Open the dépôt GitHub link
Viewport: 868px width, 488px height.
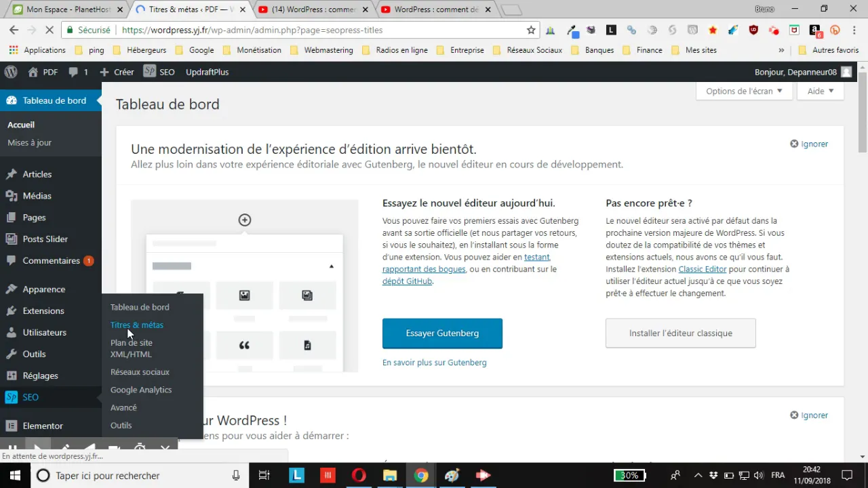tap(407, 281)
